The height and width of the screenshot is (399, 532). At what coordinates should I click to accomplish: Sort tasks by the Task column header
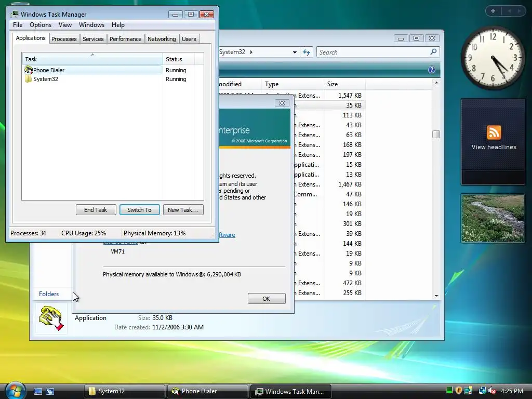[x=92, y=59]
